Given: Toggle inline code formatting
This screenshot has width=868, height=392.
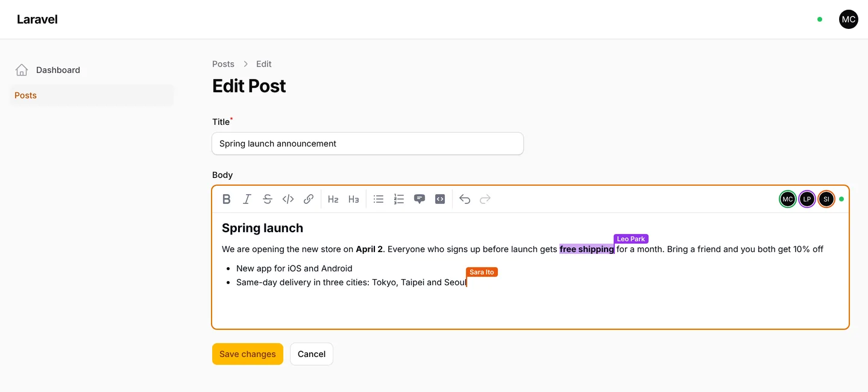Looking at the screenshot, I should point(288,199).
